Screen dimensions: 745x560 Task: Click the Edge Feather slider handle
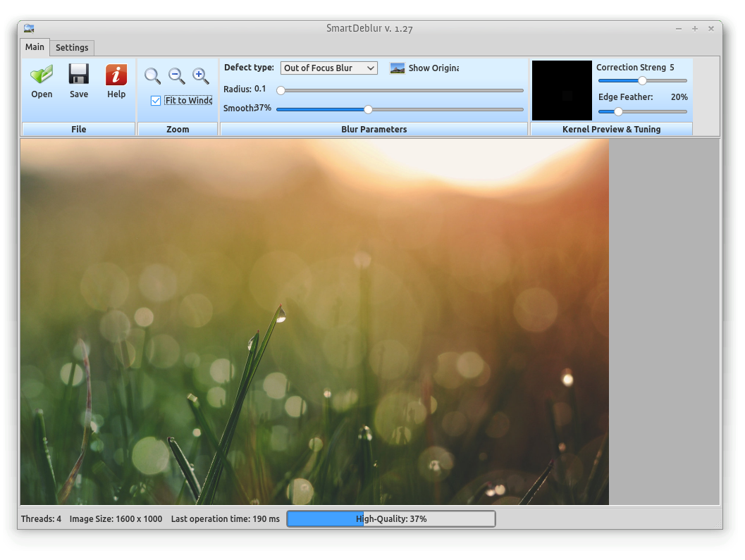(618, 111)
